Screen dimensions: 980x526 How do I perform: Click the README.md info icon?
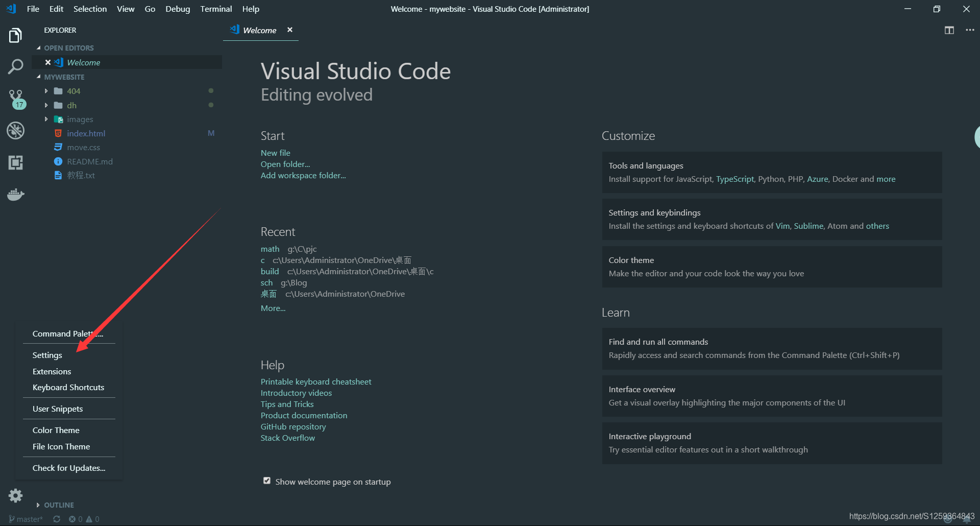point(58,161)
